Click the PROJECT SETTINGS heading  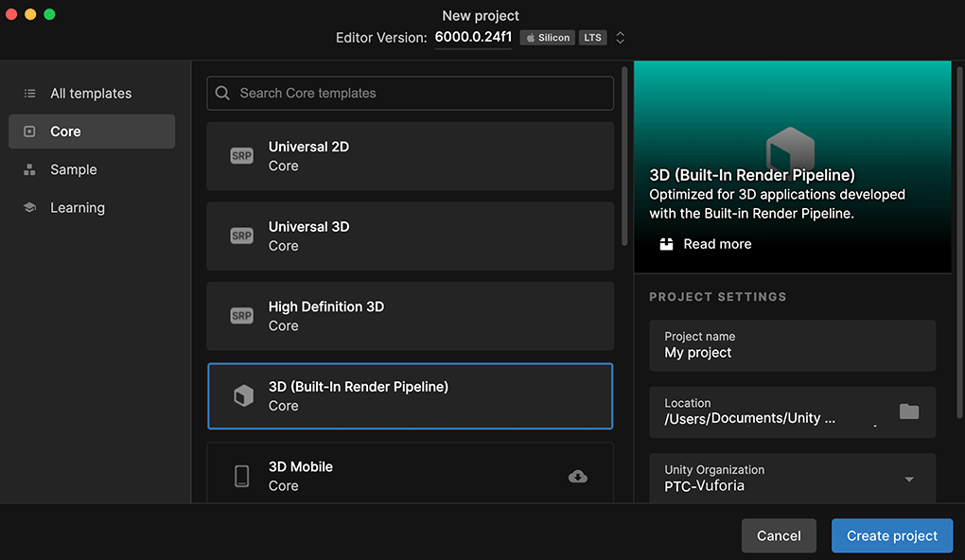point(717,297)
